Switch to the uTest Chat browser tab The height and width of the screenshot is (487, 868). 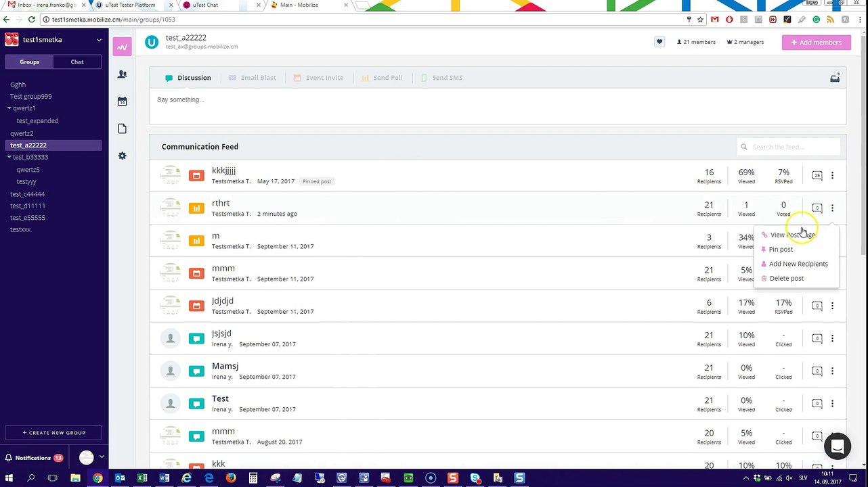220,5
